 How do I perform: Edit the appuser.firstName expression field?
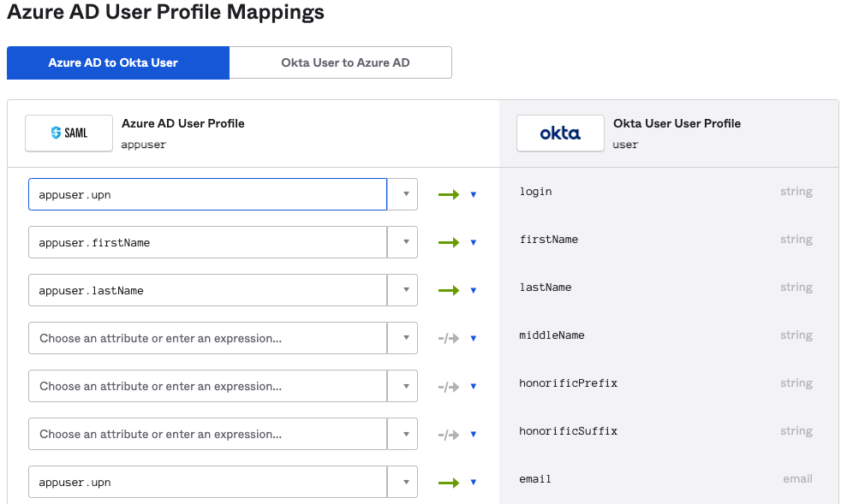208,242
